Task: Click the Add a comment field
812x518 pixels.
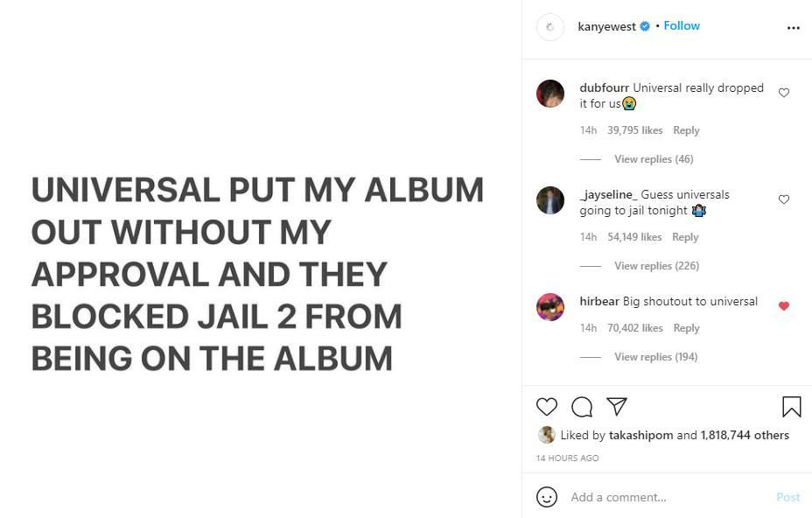Action: pyautogui.click(x=665, y=497)
